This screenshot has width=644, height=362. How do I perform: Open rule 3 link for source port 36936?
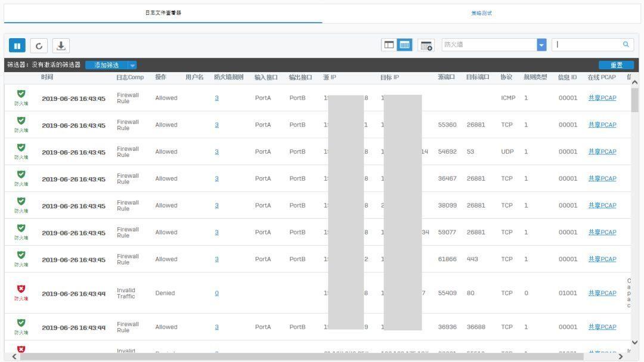click(x=216, y=327)
